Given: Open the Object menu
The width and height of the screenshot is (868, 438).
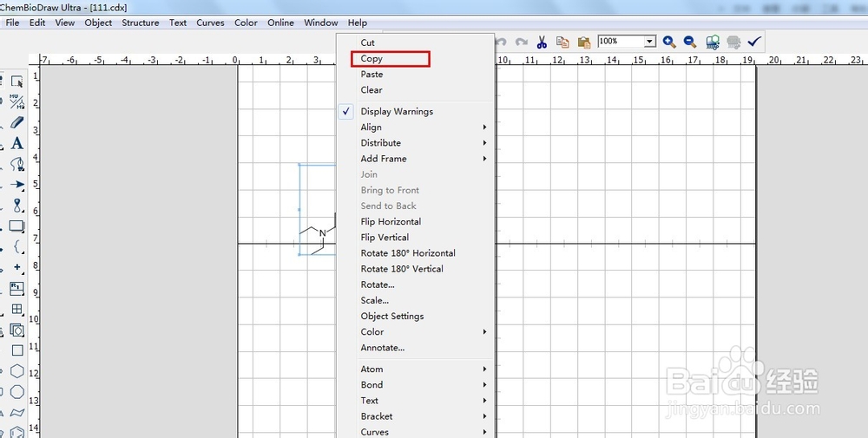Looking at the screenshot, I should coord(99,23).
